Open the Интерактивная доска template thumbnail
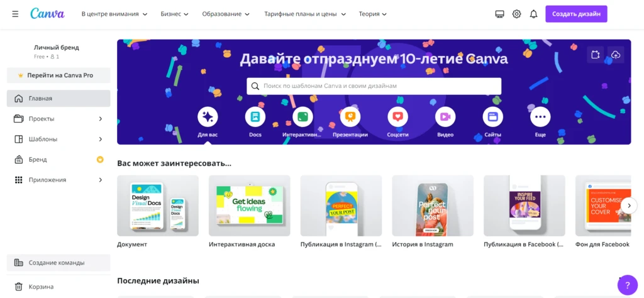This screenshot has height=298, width=644. [x=249, y=206]
